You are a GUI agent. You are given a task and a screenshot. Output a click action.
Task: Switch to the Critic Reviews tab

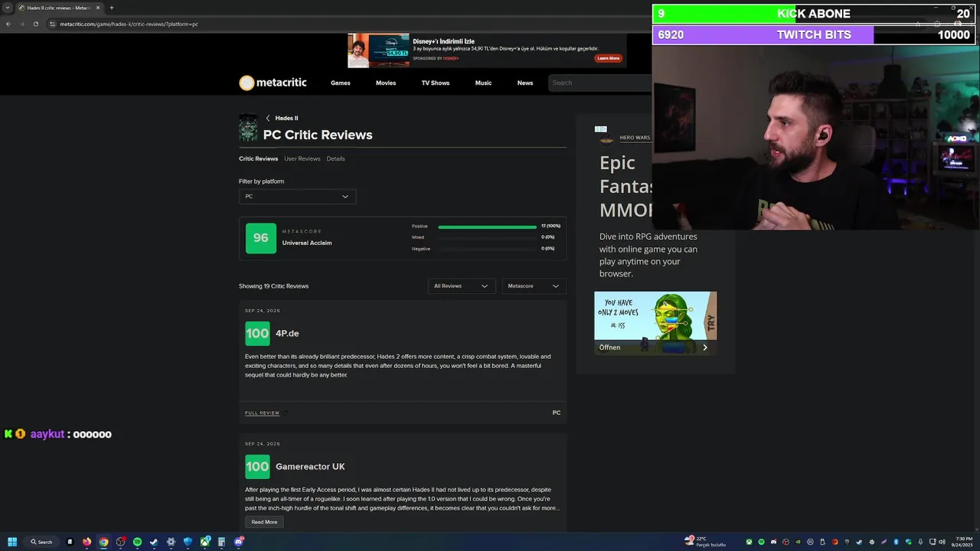point(258,158)
